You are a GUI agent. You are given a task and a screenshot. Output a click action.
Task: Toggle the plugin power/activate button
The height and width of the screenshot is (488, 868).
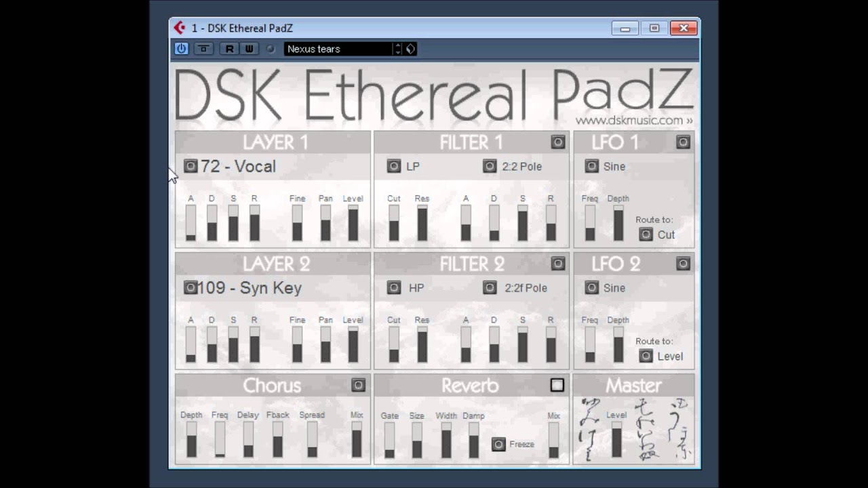click(x=181, y=49)
